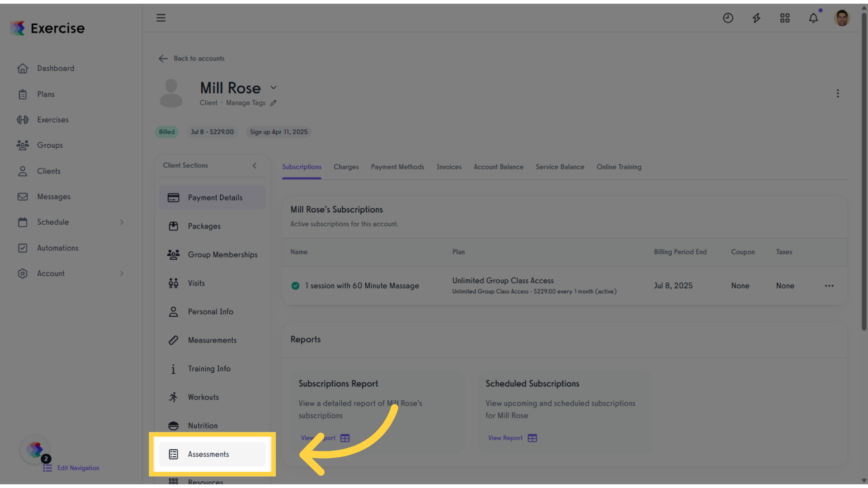Open the client three-dot options menu
This screenshot has height=488, width=868.
point(838,94)
